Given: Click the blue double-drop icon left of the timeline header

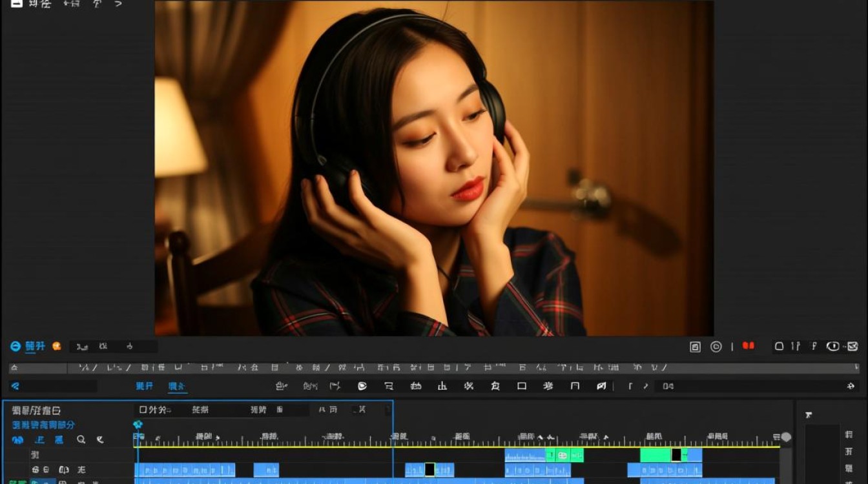Looking at the screenshot, I should pos(18,440).
